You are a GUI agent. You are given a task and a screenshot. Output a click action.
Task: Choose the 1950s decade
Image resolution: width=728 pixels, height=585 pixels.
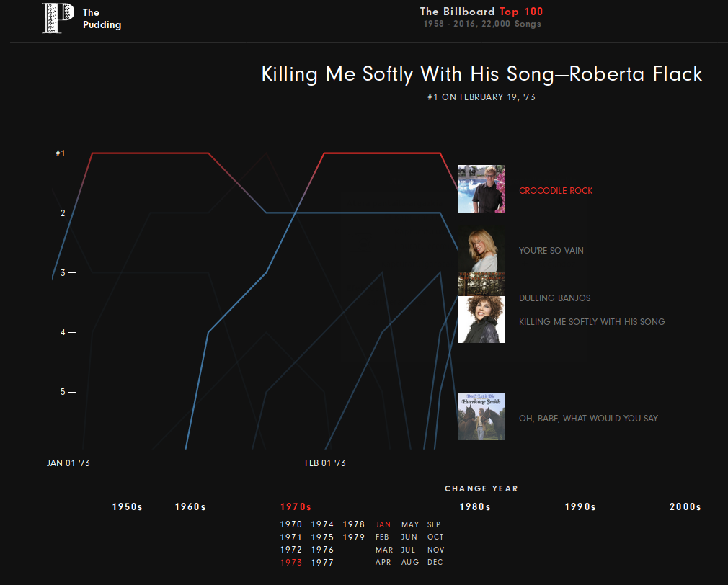click(x=127, y=507)
